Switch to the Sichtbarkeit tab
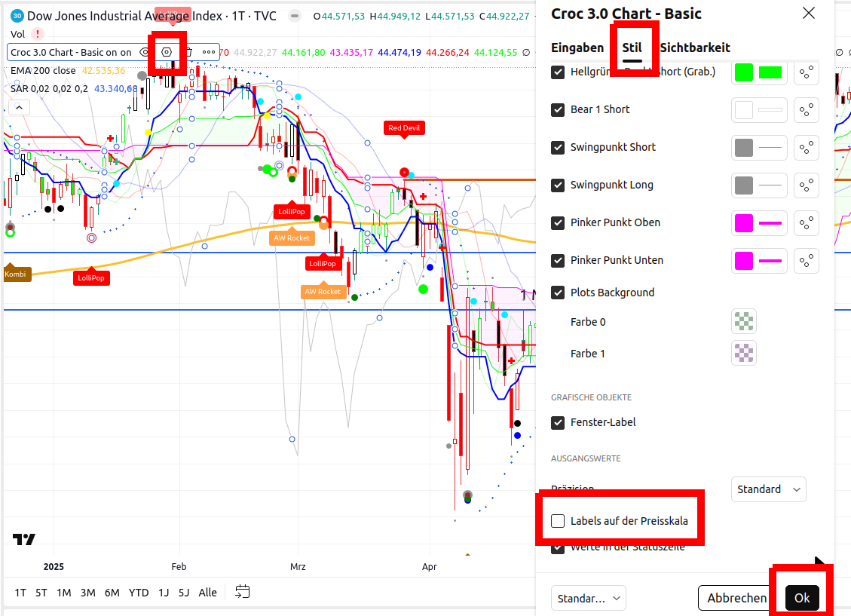Viewport: 851px width, 616px height. [695, 48]
